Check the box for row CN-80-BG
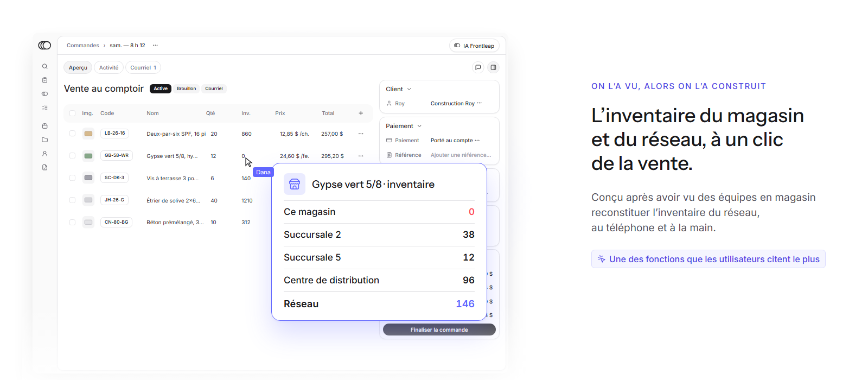This screenshot has width=868, height=380. click(72, 222)
